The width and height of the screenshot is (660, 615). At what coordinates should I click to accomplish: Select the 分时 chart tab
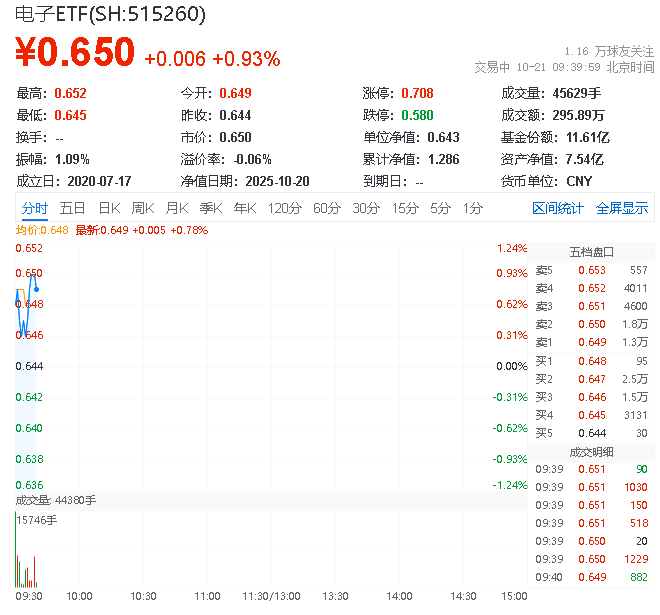point(35,208)
